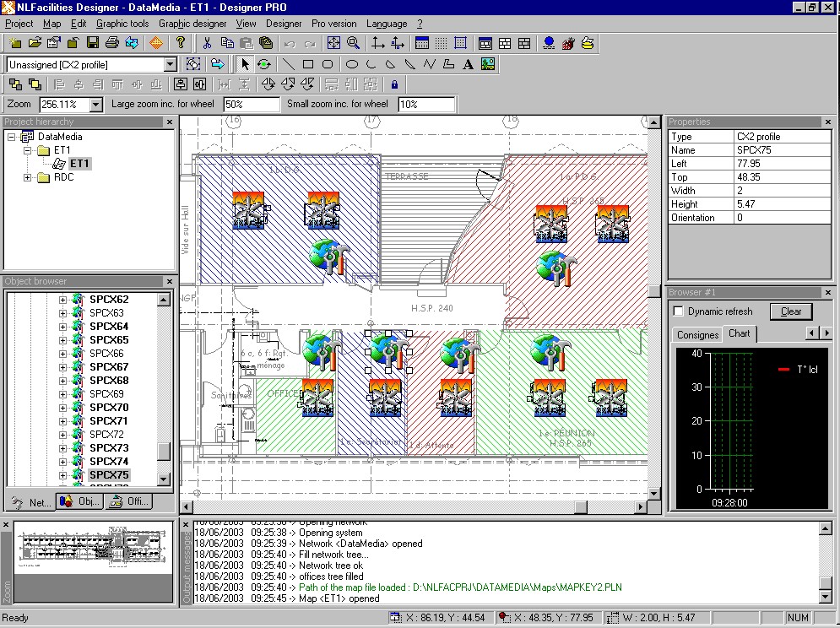Open the Unassigned CX2 profile dropdown
840x628 pixels.
tap(170, 64)
